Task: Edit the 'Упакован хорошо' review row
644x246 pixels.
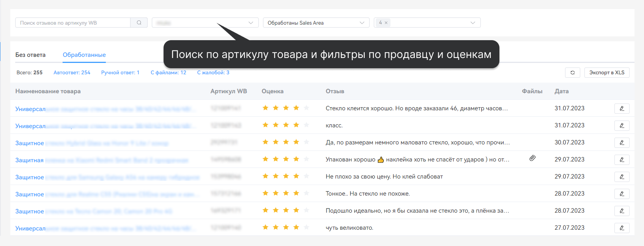Action: point(622,160)
